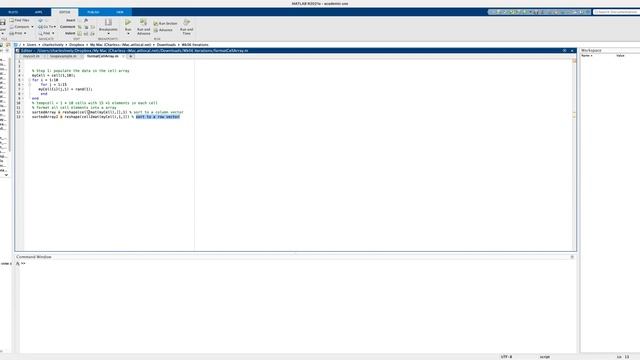Click the new document plus tab button
The height and width of the screenshot is (360, 640).
[131, 56]
